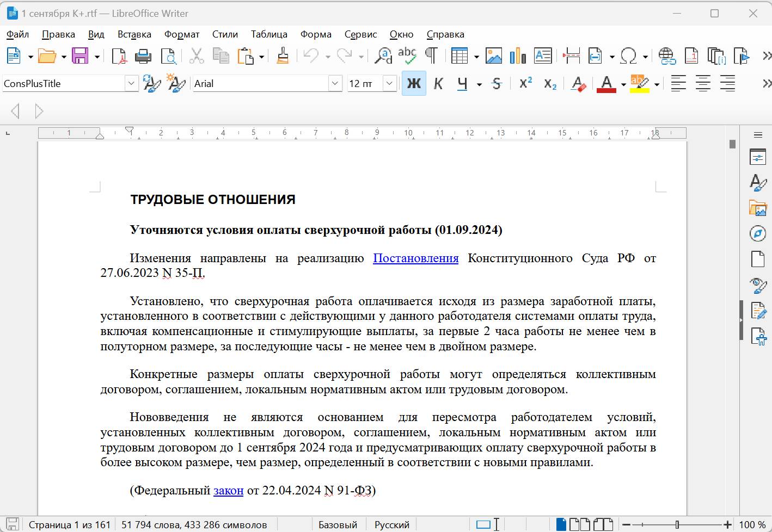Open Find and Replace

(383, 55)
